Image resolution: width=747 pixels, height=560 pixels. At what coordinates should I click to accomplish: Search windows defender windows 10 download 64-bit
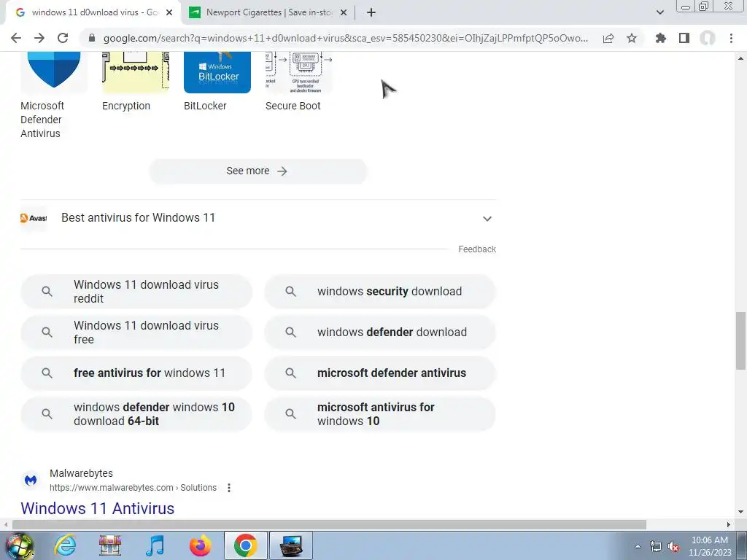pyautogui.click(x=136, y=414)
